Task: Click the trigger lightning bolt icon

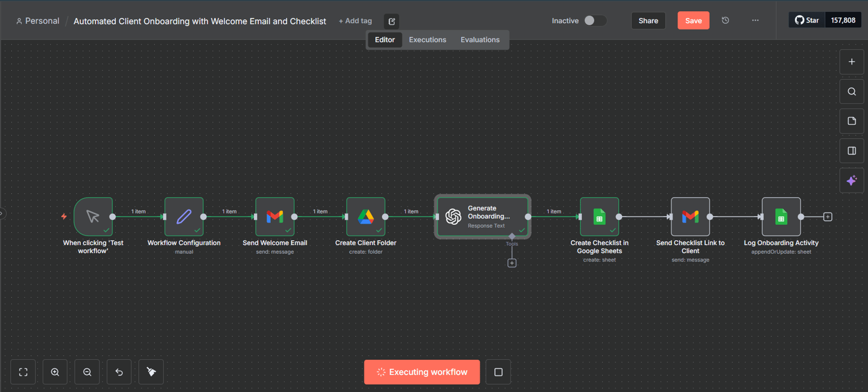Action: pos(64,216)
